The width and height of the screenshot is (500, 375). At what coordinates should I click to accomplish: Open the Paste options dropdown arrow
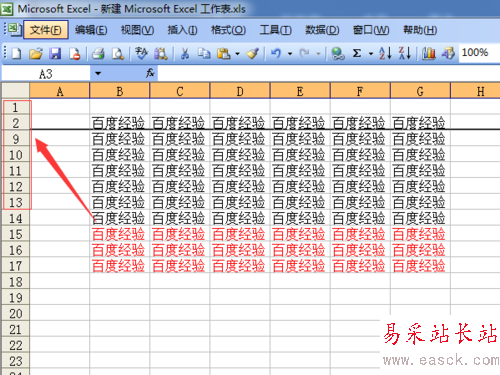pyautogui.click(x=237, y=54)
